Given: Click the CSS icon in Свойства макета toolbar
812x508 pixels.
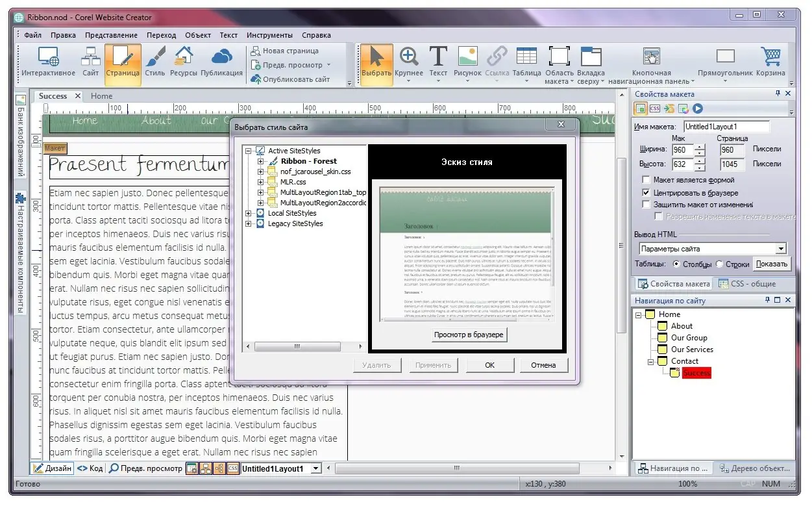Looking at the screenshot, I should 655,109.
